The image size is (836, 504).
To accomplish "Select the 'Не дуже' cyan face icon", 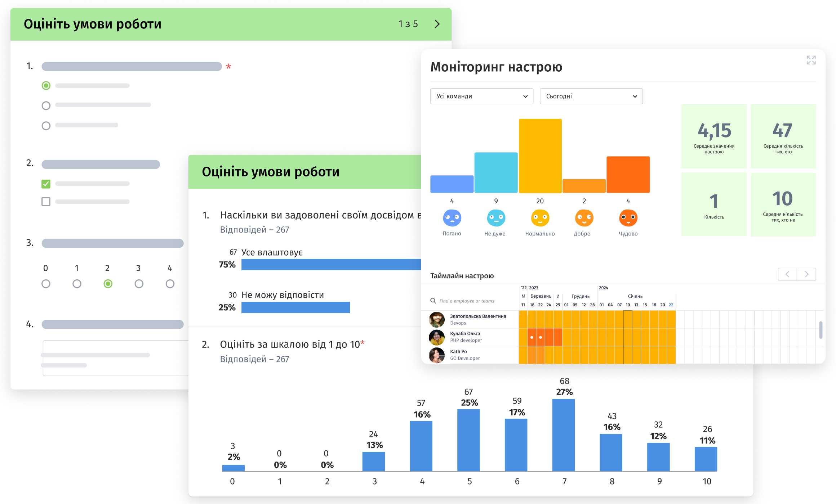I will click(496, 218).
